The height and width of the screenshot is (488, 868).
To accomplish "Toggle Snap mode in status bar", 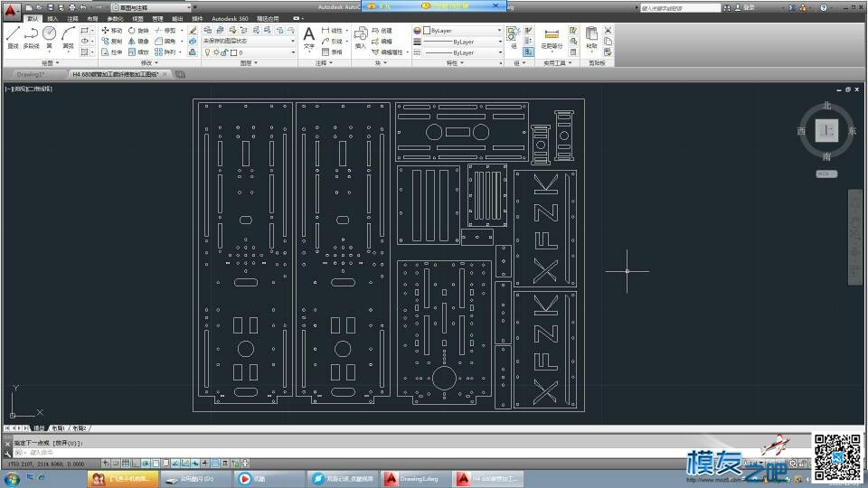I will (x=116, y=463).
